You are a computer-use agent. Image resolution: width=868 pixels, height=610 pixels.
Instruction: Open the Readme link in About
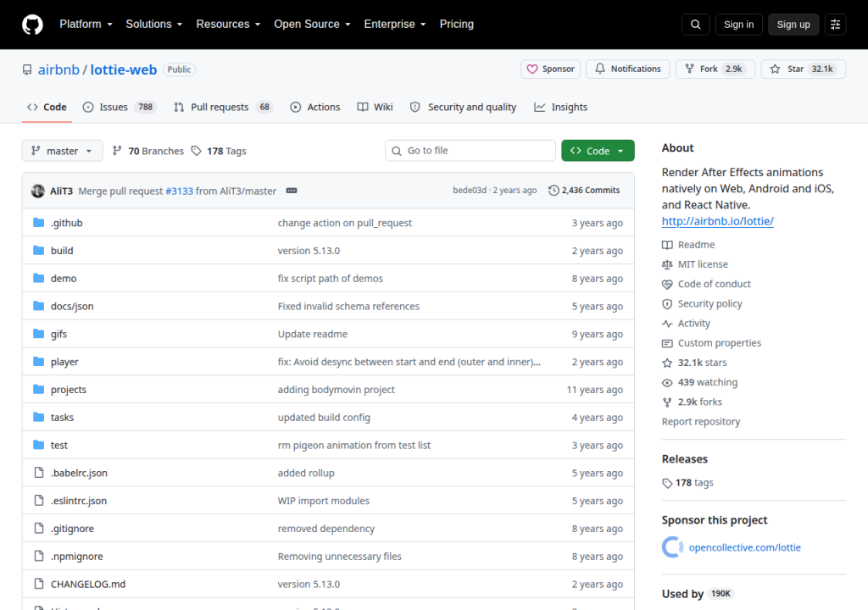(688, 245)
